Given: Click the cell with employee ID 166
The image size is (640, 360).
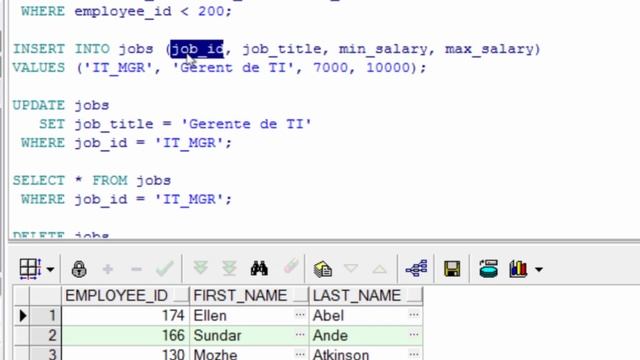Looking at the screenshot, I should click(x=125, y=336).
